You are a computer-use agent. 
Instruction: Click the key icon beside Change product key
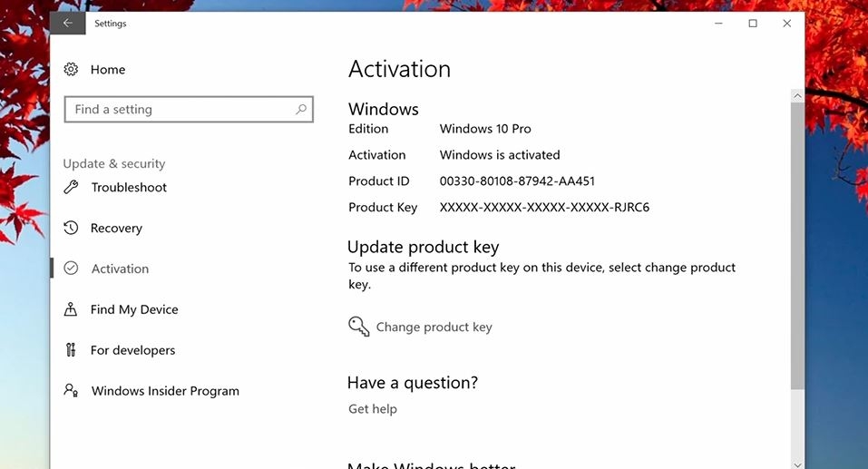click(x=358, y=327)
